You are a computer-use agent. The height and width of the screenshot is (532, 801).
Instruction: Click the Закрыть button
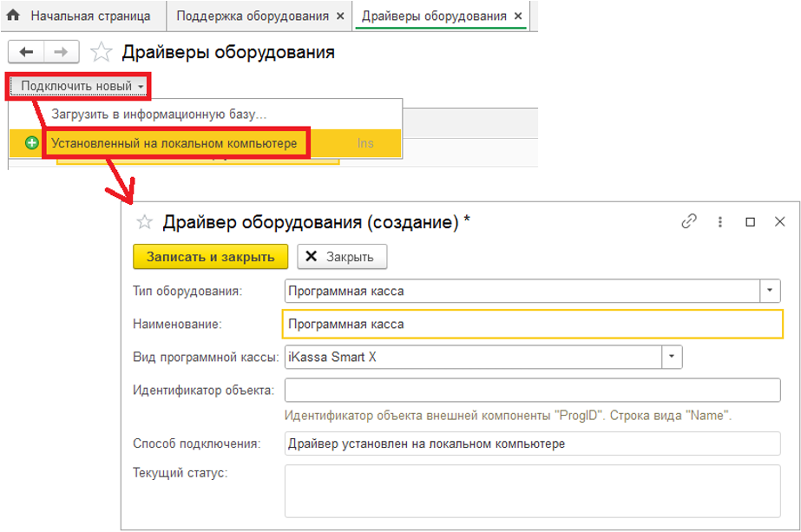point(341,257)
